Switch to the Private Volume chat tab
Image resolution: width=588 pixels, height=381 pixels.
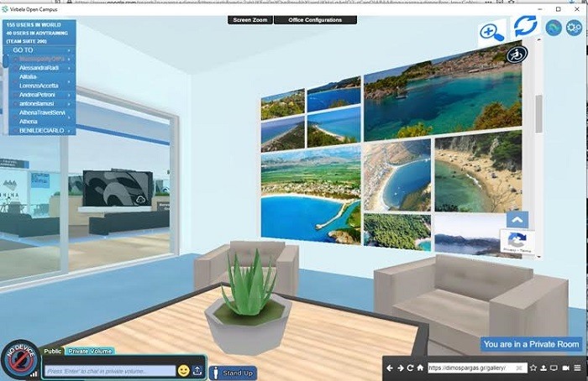pos(90,352)
